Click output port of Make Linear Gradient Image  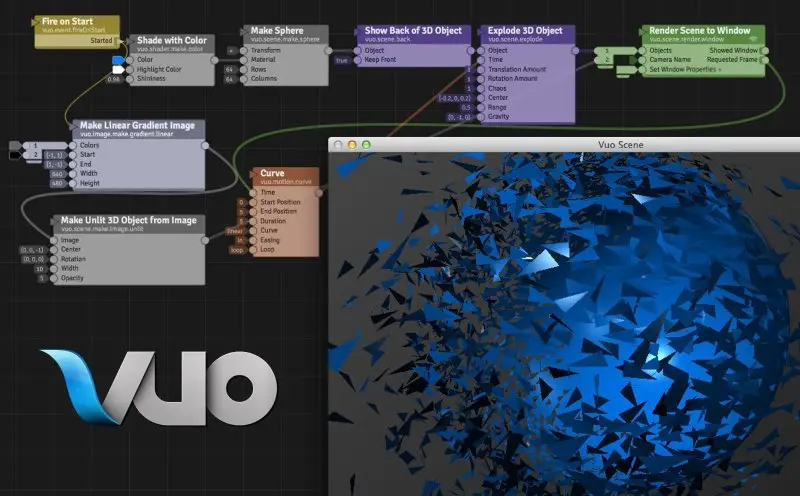point(205,145)
